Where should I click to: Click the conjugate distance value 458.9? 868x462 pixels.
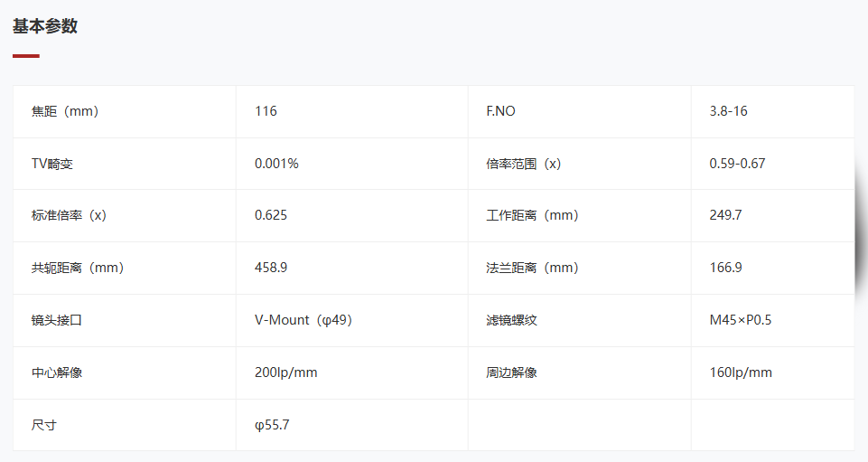[x=271, y=268]
